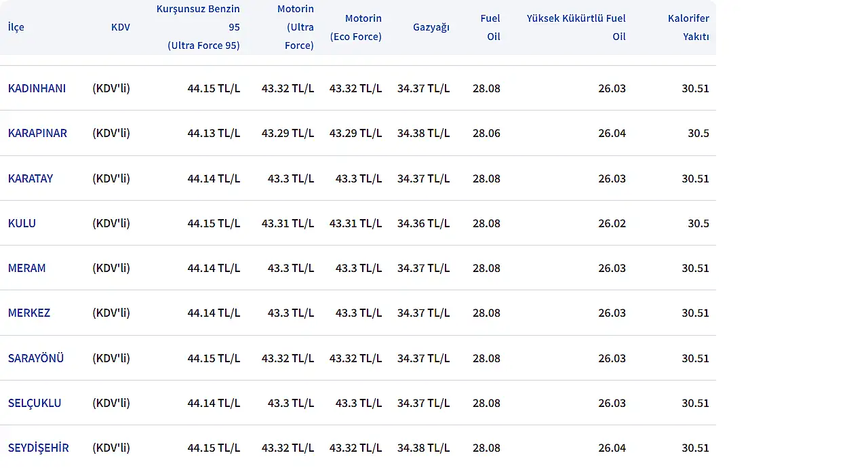Click the Kalorifer Yakıtı column header
868x468 pixels.
click(688, 27)
